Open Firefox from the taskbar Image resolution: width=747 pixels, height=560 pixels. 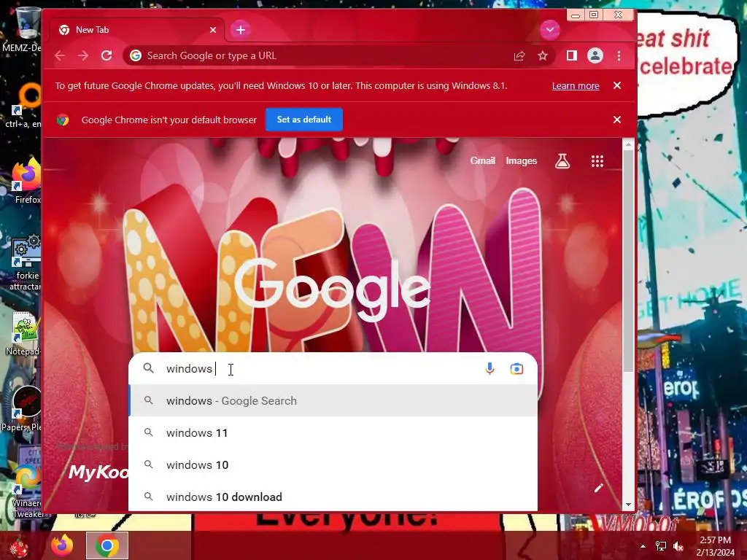pyautogui.click(x=63, y=545)
